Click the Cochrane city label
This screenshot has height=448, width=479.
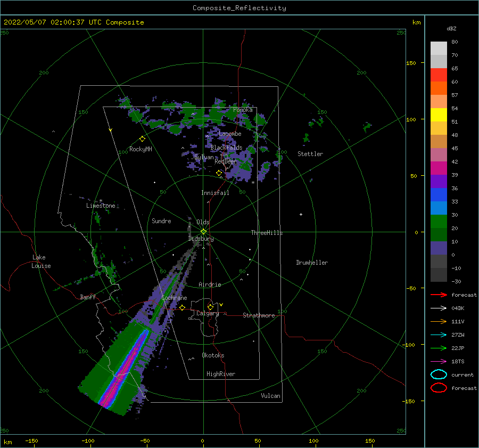(174, 298)
